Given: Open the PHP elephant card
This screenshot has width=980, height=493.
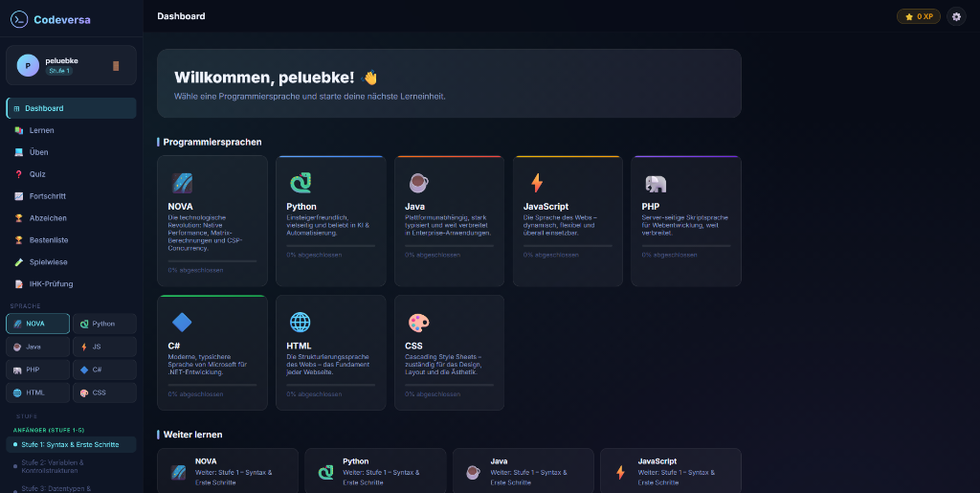Looking at the screenshot, I should coord(686,221).
